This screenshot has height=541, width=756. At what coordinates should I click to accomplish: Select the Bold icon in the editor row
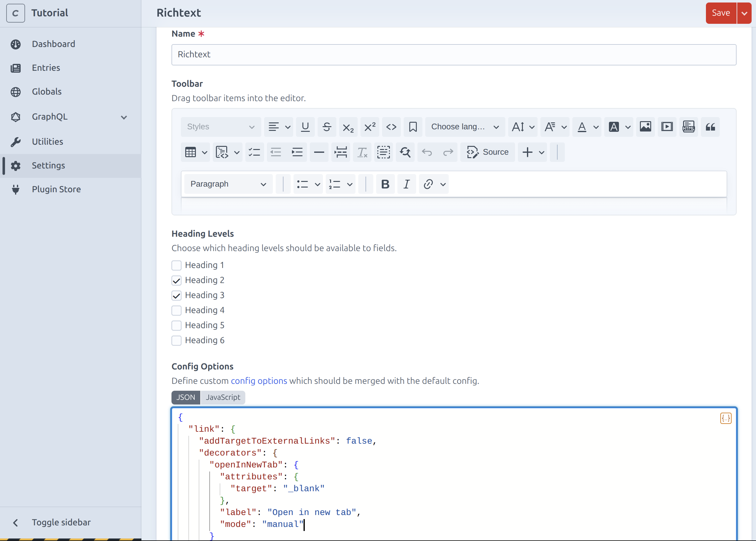pos(385,183)
